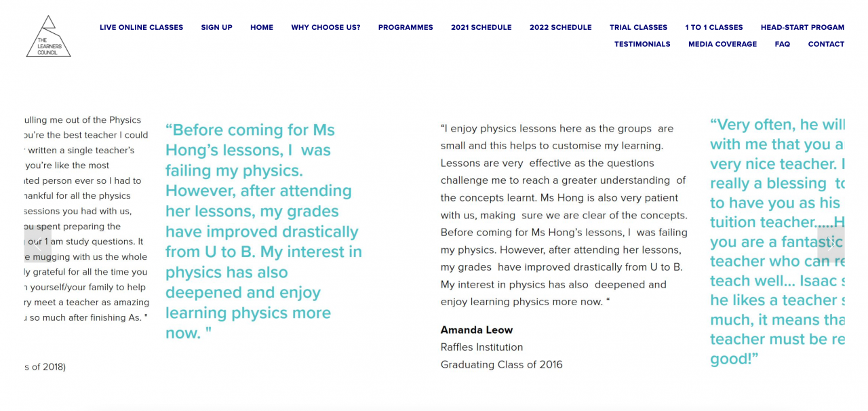The image size is (868, 411).
Task: Go to 1 TO 1 CLASSES
Action: click(x=714, y=27)
